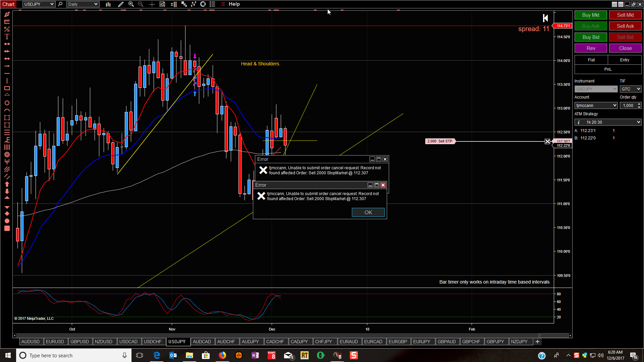Open the Account tjmccann dropdown
This screenshot has width=644, height=362.
(x=596, y=106)
